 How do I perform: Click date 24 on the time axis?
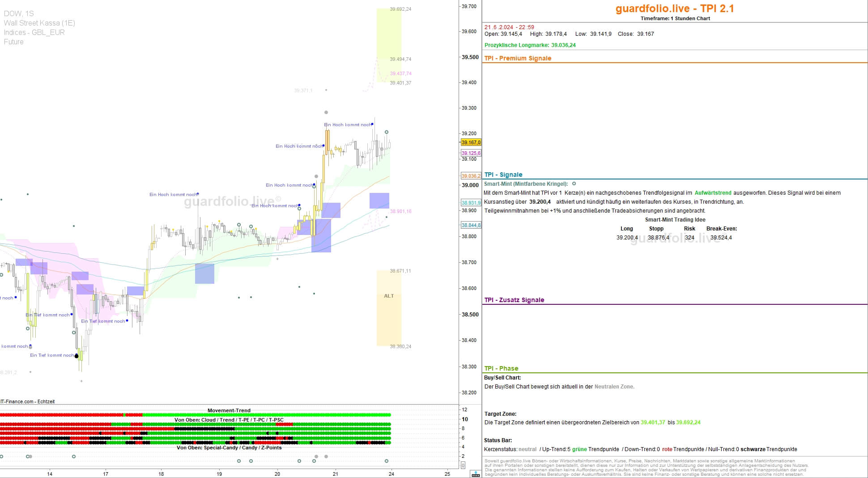[x=391, y=474]
